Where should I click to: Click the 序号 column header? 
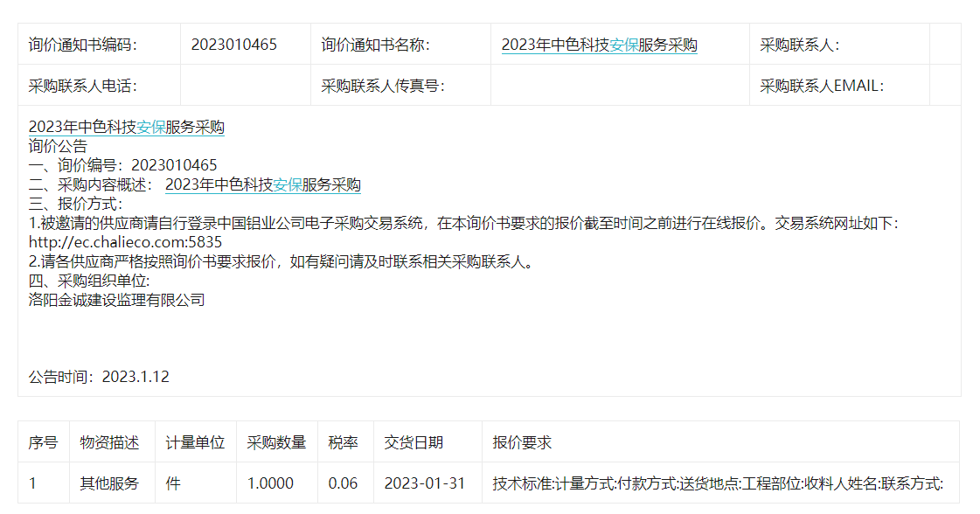(x=43, y=443)
